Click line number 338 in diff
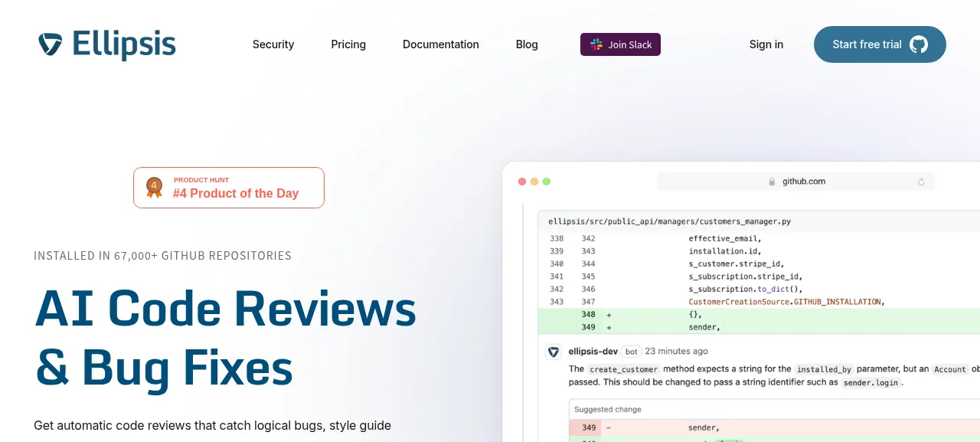This screenshot has height=442, width=980. (x=557, y=238)
